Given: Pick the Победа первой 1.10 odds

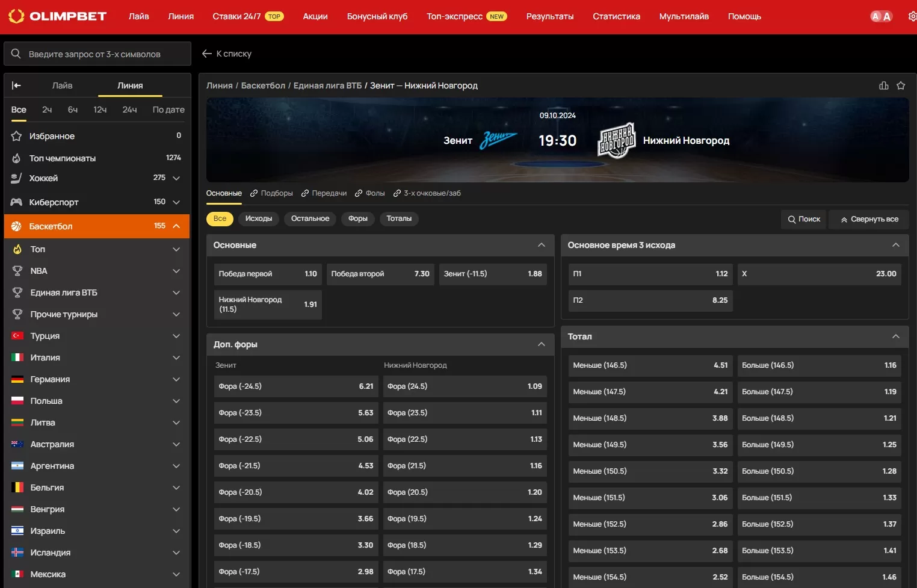Looking at the screenshot, I should point(267,274).
